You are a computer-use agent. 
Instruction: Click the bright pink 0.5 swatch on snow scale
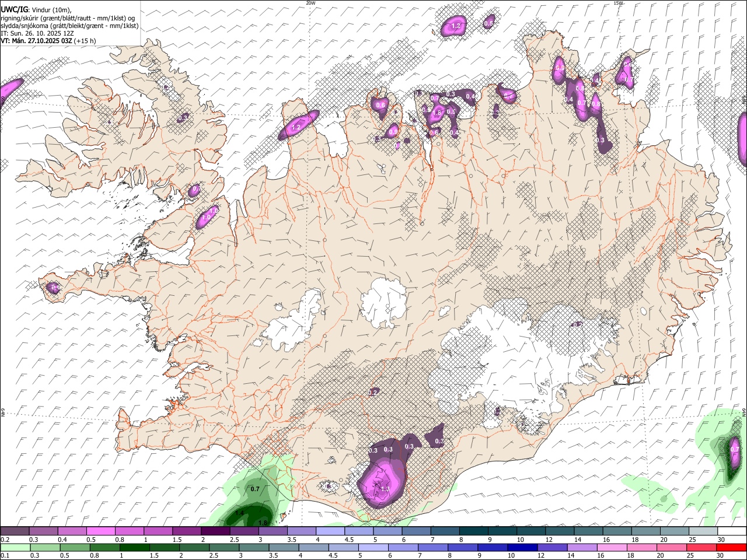point(100,531)
